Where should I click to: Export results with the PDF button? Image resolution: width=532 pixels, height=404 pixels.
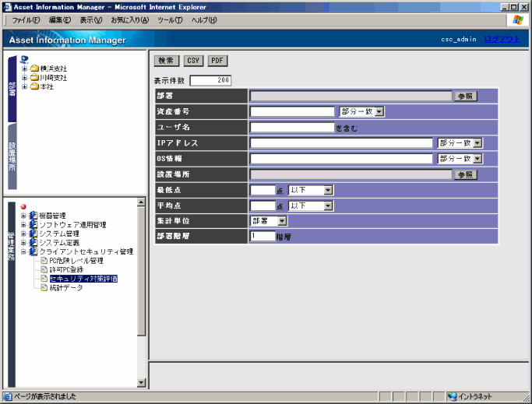218,60
